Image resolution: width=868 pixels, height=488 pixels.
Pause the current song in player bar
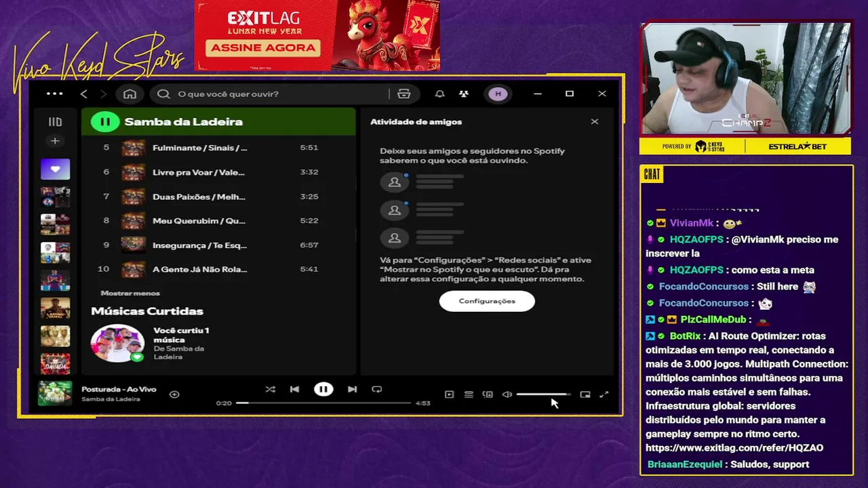click(x=323, y=389)
